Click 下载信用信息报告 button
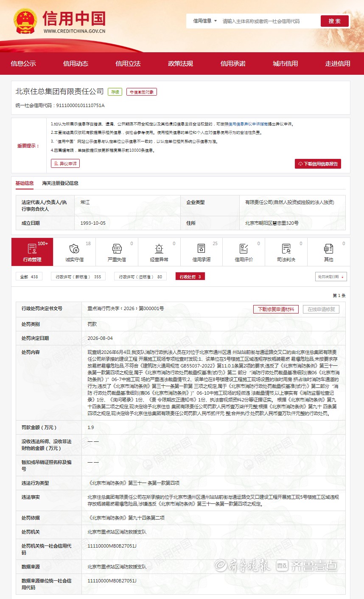This screenshot has height=599, width=364. click(318, 164)
